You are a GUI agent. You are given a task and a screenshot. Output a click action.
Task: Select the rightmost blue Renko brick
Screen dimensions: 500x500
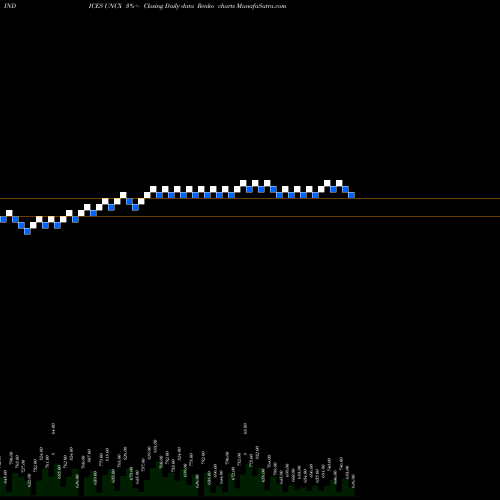coord(351,195)
